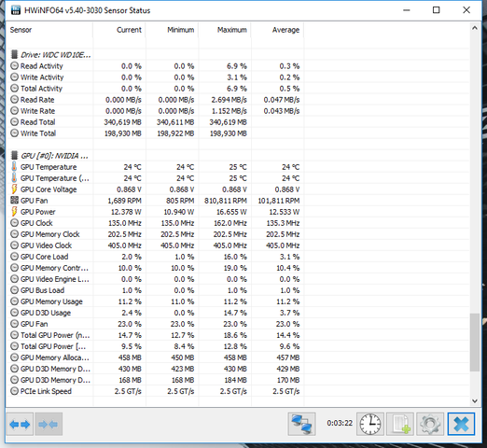The height and width of the screenshot is (448, 487).
Task: Click the 12.378 W current value
Action: (x=126, y=212)
